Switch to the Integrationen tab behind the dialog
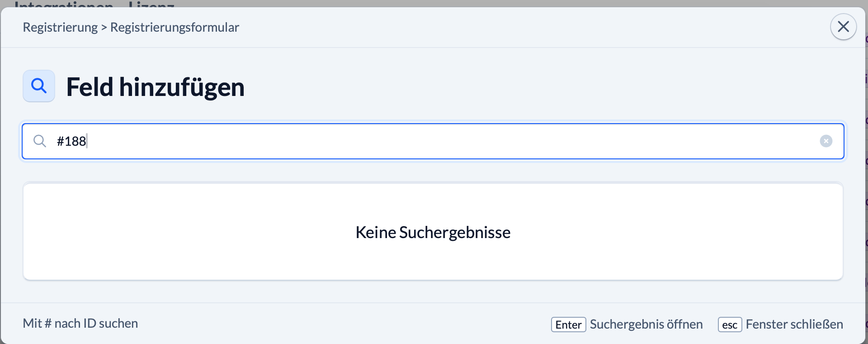The height and width of the screenshot is (344, 868). tap(63, 5)
